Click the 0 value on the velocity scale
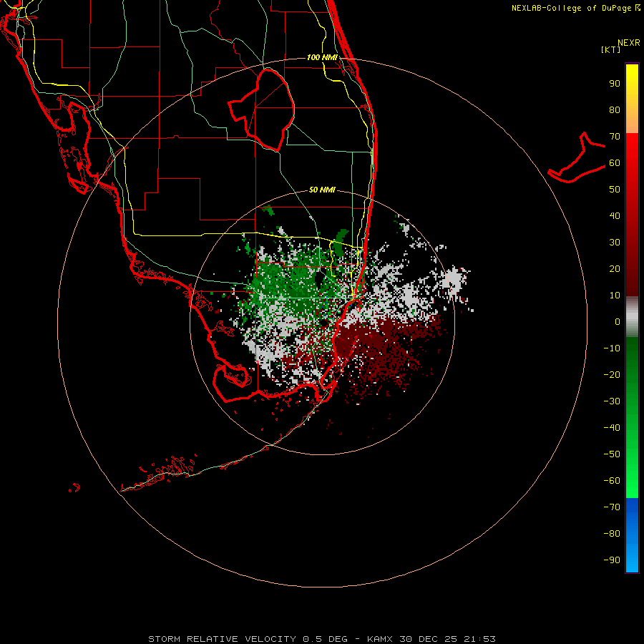644x644 pixels. [618, 321]
